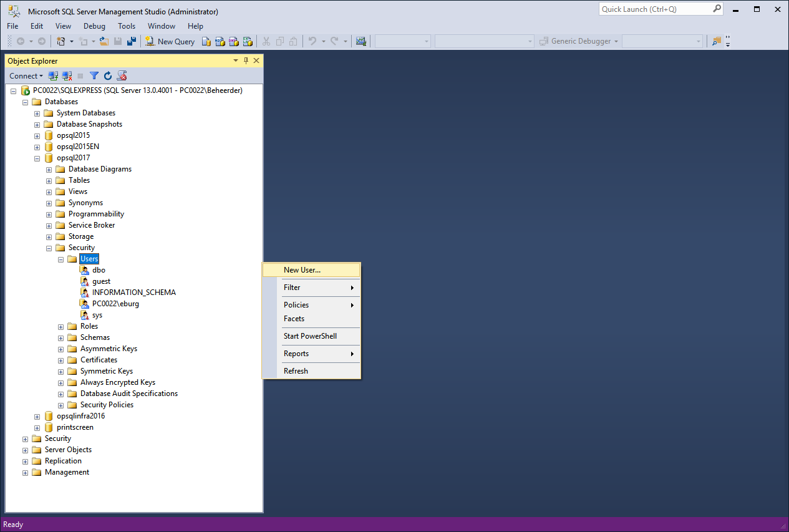
Task: Click the Quick Launch search magnifier icon
Action: (717, 9)
